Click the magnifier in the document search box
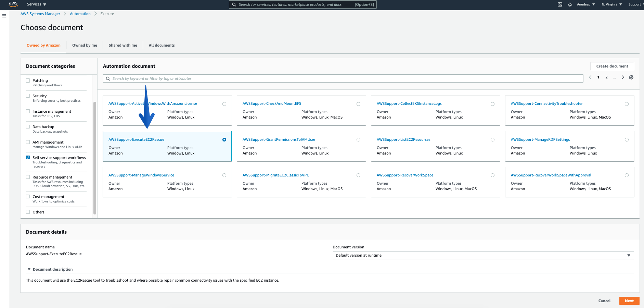This screenshot has height=308, width=644. point(108,78)
